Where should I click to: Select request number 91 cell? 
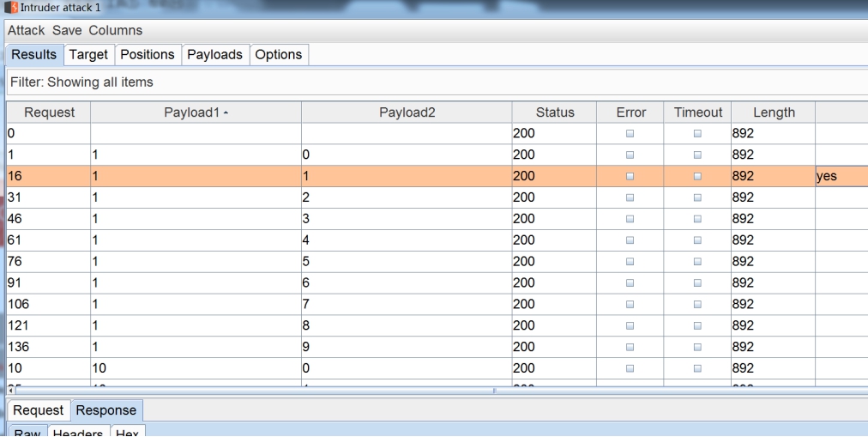[49, 283]
